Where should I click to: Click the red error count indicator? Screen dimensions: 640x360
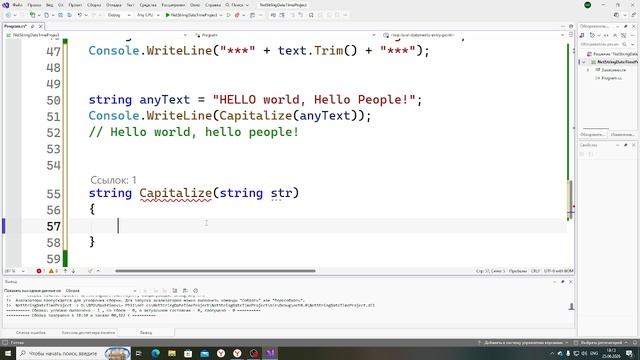pyautogui.click(x=40, y=271)
